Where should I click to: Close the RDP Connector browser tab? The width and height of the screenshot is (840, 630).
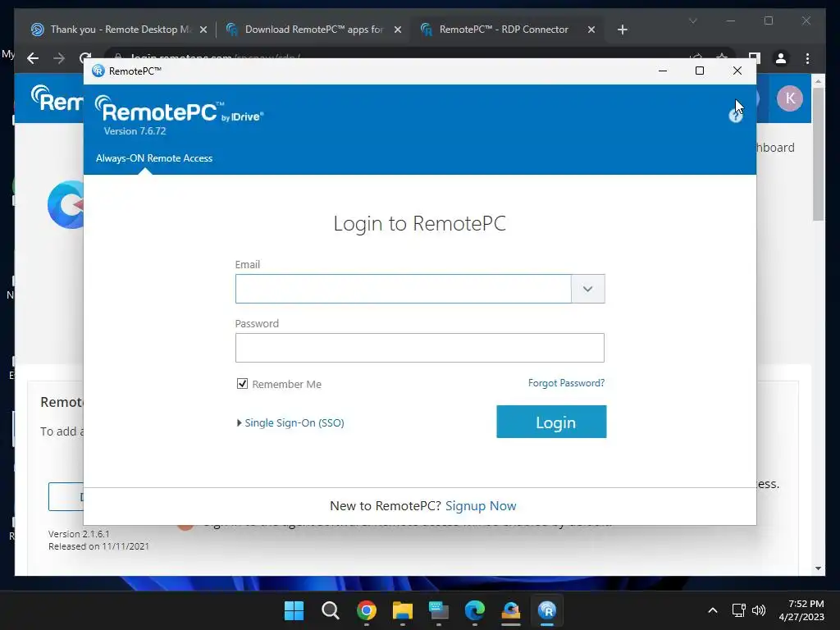coord(591,30)
